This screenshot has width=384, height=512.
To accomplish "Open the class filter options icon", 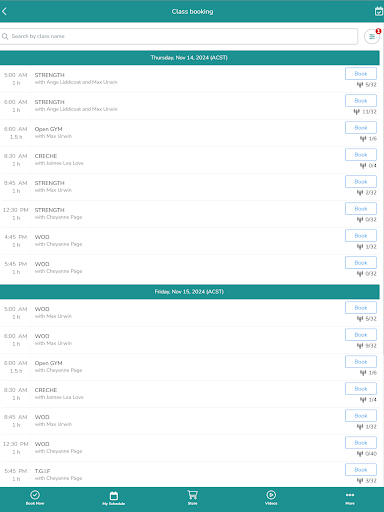I will pyautogui.click(x=372, y=37).
